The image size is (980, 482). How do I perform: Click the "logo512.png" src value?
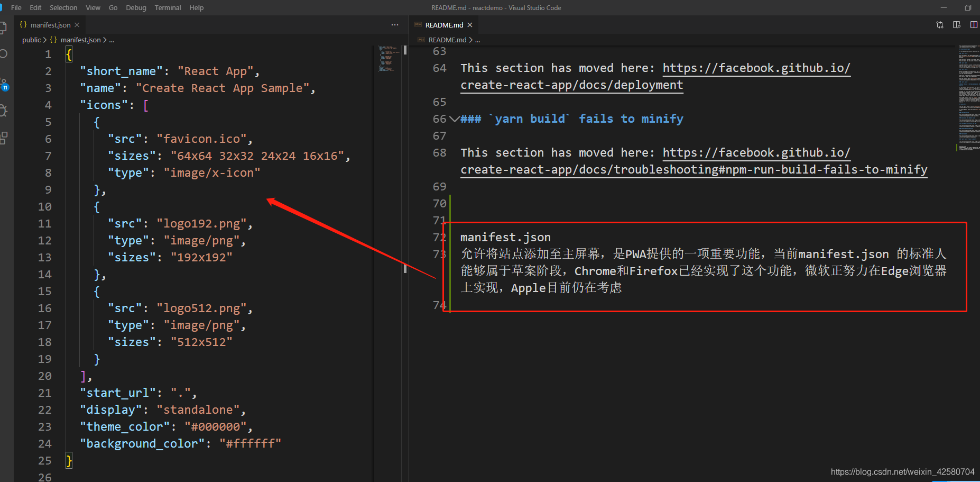201,308
